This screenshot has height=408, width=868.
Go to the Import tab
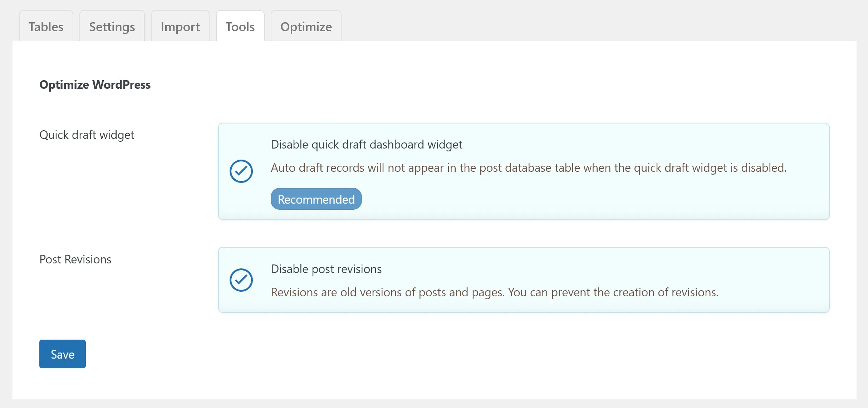[180, 26]
